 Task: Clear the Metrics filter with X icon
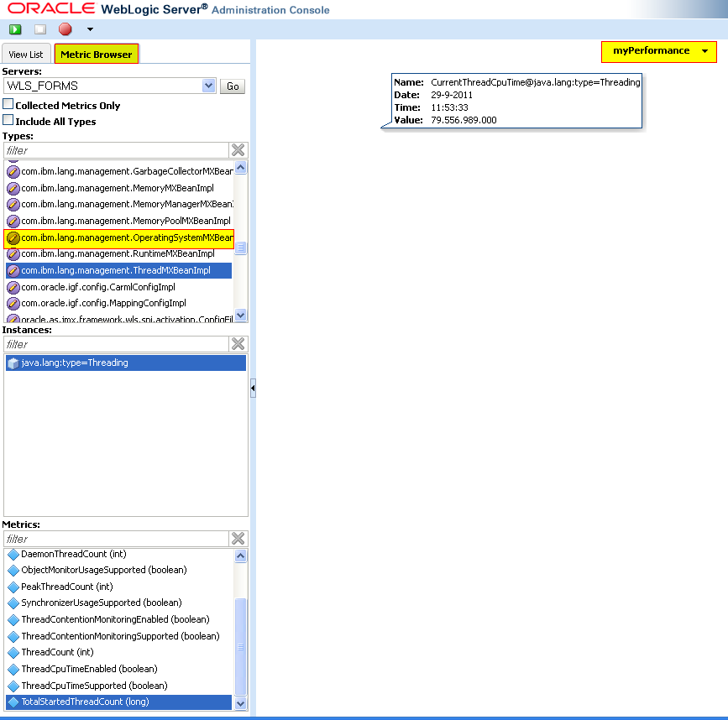point(238,539)
